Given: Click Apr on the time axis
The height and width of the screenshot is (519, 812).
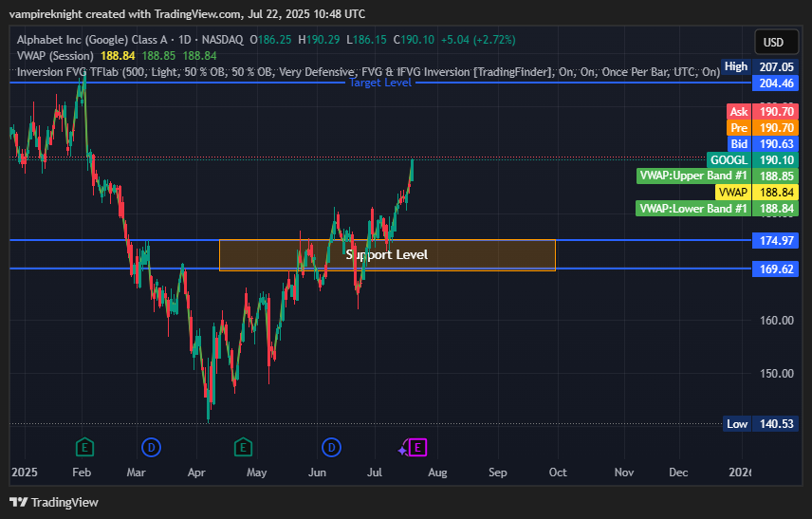Looking at the screenshot, I should coord(196,473).
